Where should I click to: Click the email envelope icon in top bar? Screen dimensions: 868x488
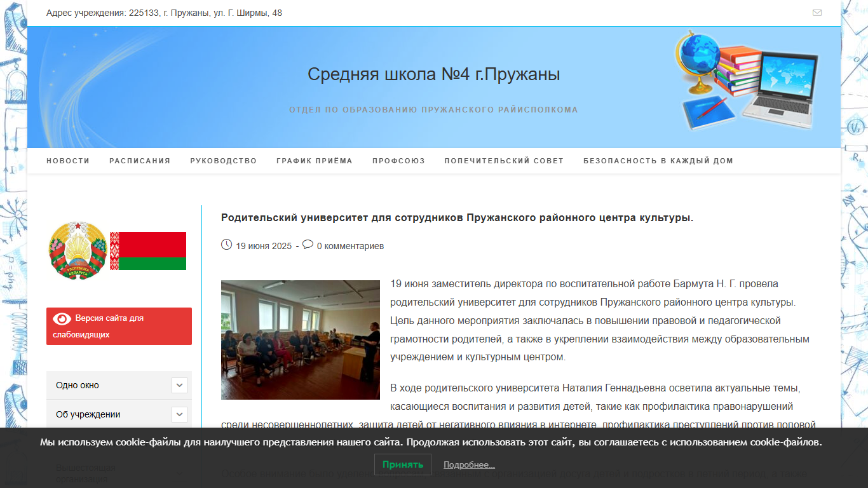click(817, 13)
